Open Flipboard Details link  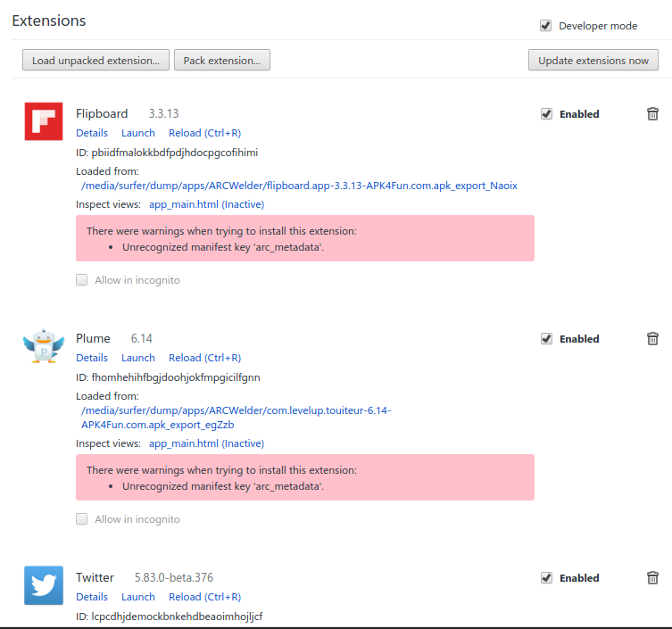(92, 133)
